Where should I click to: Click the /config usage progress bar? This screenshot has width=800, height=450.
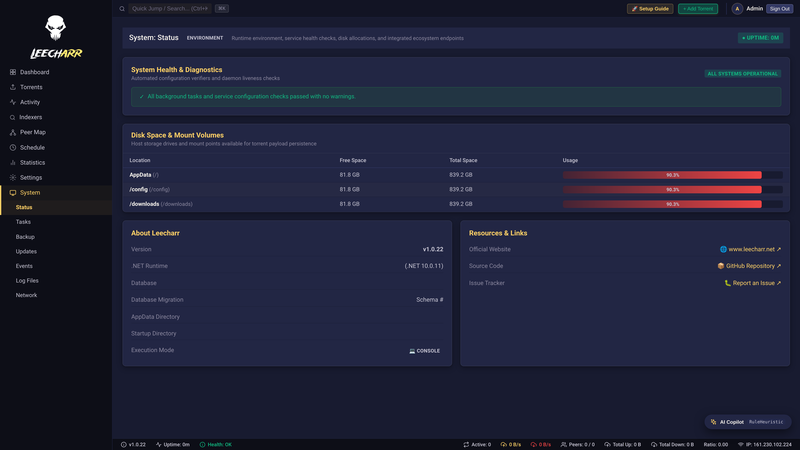(x=672, y=189)
